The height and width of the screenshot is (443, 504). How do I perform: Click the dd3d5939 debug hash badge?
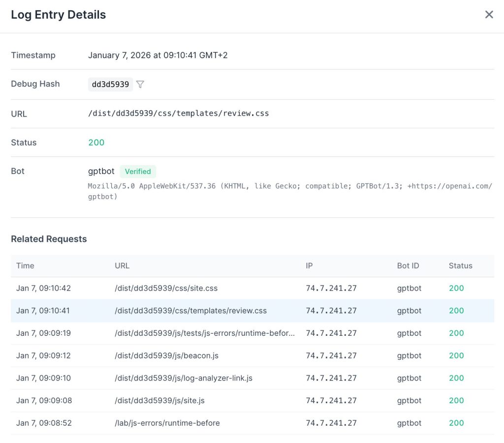[x=110, y=85]
